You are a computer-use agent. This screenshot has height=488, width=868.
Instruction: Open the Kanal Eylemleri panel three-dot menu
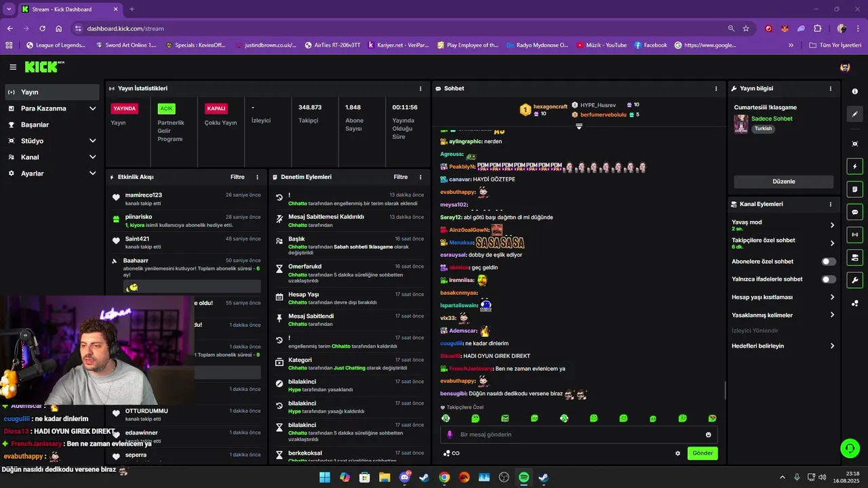[x=831, y=204]
